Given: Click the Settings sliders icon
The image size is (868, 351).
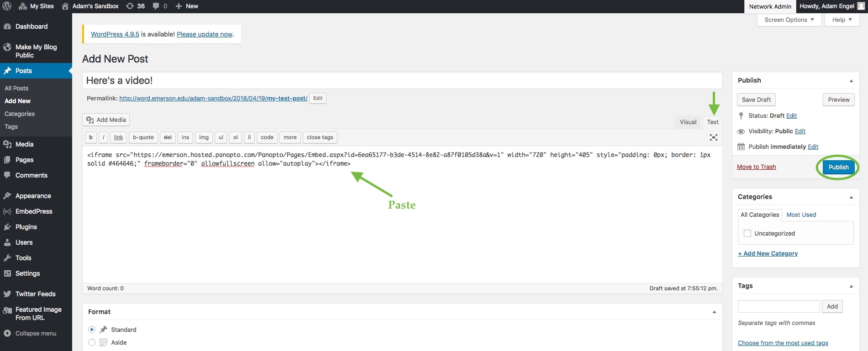Looking at the screenshot, I should pos(7,273).
